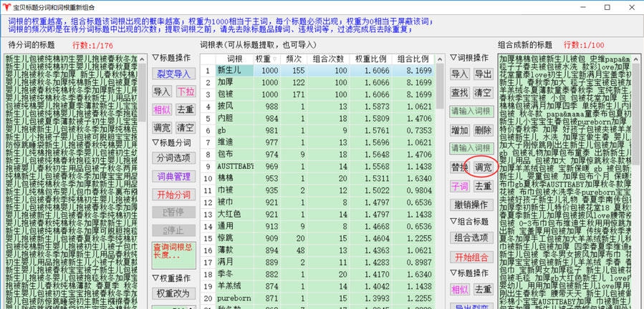This screenshot has height=309, width=644.
Task: Click the 删除 button
Action: (x=483, y=130)
